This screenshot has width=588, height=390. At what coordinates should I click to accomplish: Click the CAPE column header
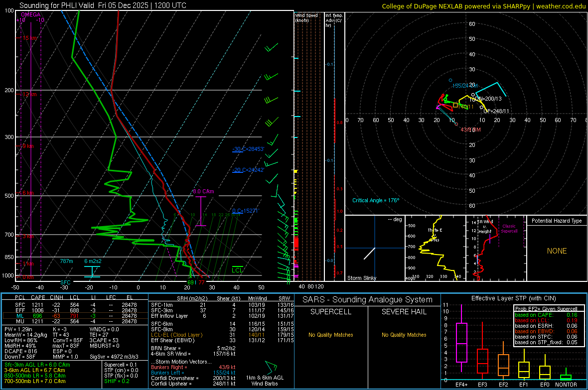[x=38, y=297]
